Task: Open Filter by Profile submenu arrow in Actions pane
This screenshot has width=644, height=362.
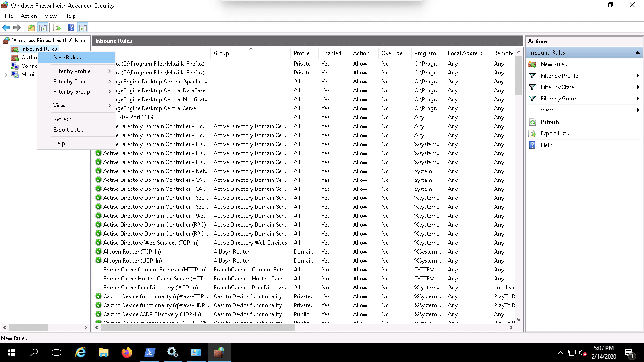Action: 638,76
